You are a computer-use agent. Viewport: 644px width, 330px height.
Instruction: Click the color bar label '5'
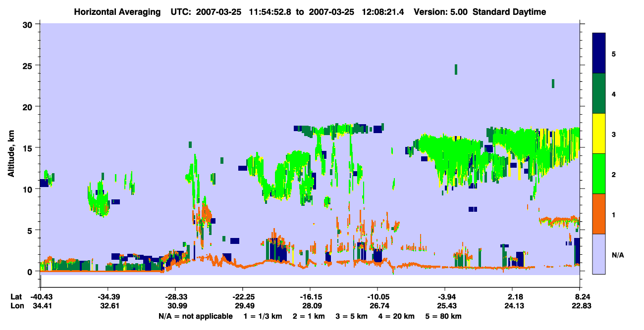pyautogui.click(x=614, y=53)
